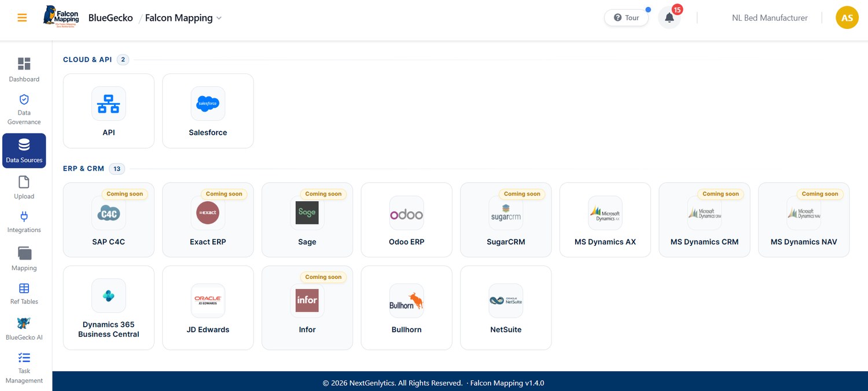The width and height of the screenshot is (868, 391).
Task: Click the NL Bed Manufacturer label
Action: [x=770, y=18]
